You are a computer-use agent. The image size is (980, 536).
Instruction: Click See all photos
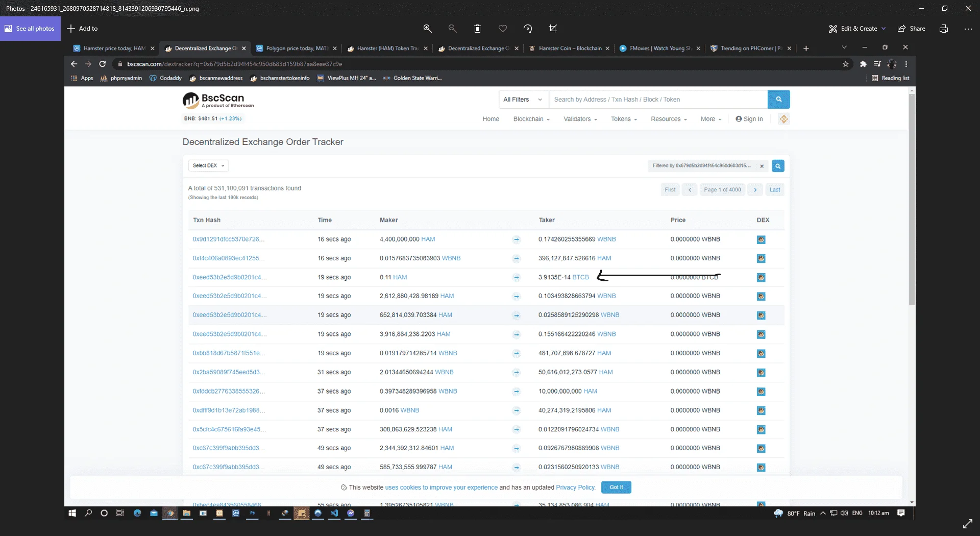pyautogui.click(x=30, y=29)
